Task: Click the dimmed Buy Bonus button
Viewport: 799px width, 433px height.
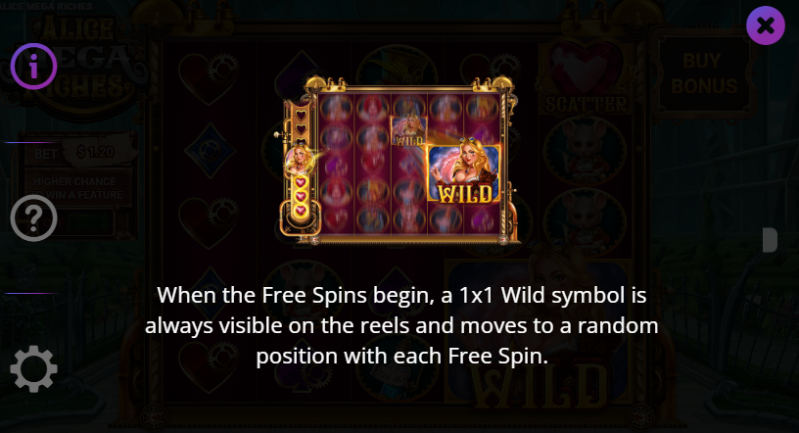Action: (x=704, y=74)
